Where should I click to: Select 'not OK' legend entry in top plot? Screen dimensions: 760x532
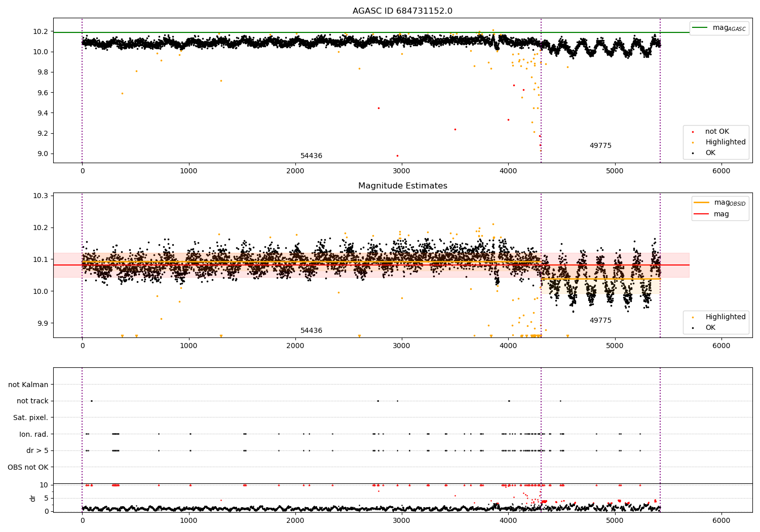pos(717,132)
